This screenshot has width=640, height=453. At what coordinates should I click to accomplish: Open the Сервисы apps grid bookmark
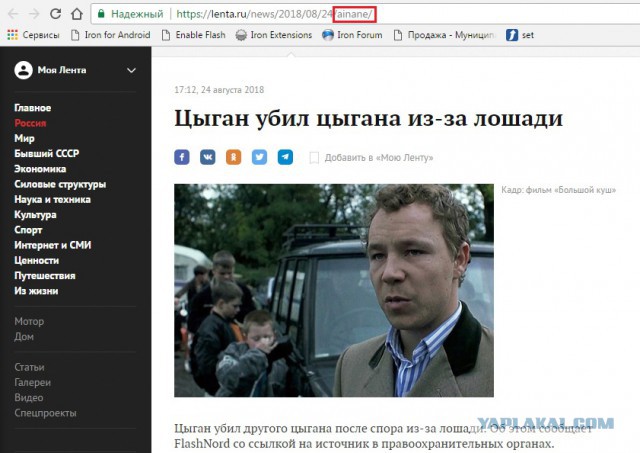pos(33,35)
